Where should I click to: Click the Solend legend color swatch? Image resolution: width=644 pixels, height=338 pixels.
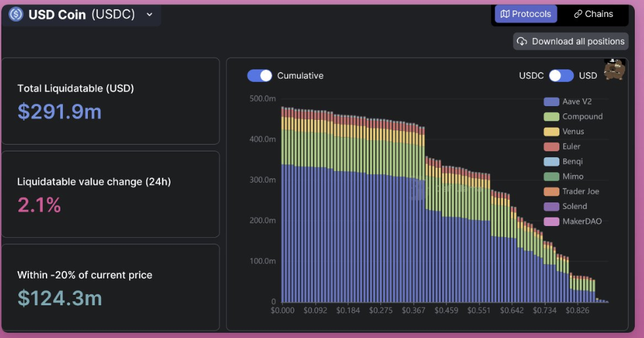coord(551,206)
